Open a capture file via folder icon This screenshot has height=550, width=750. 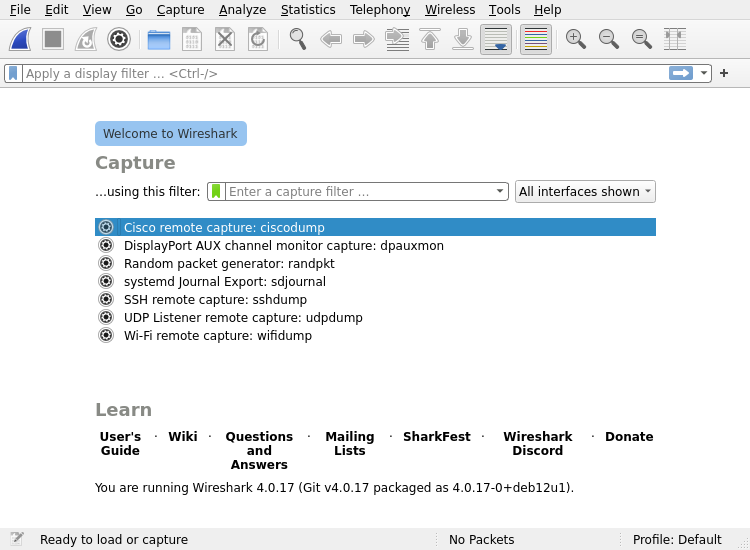(158, 39)
